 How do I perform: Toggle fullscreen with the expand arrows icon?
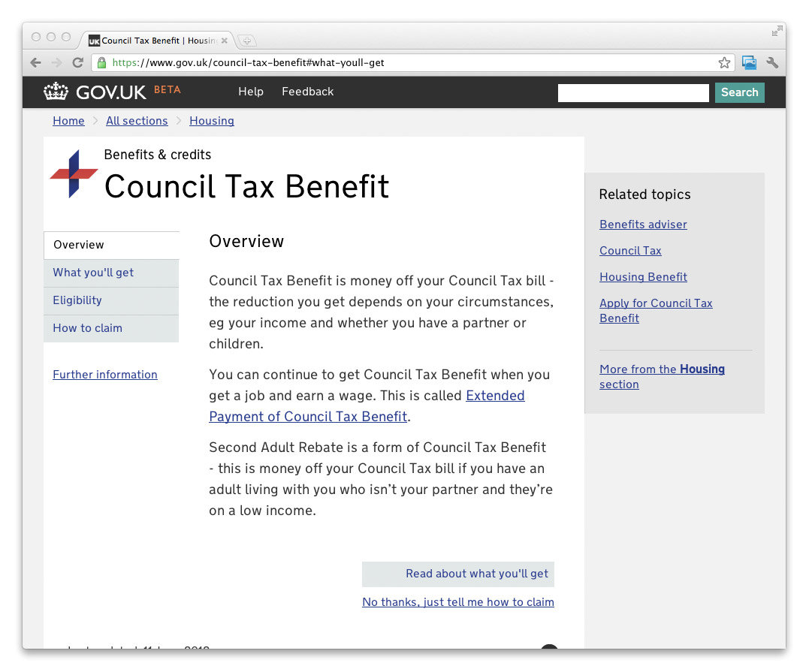777,31
